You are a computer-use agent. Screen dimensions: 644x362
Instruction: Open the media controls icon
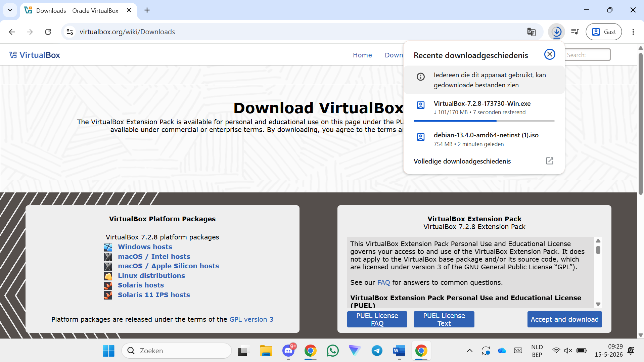(575, 32)
